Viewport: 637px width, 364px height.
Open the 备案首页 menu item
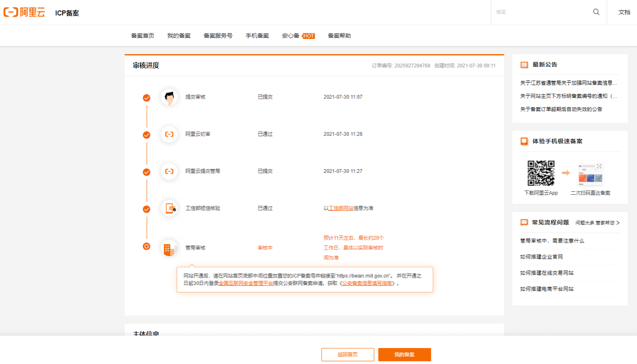142,36
